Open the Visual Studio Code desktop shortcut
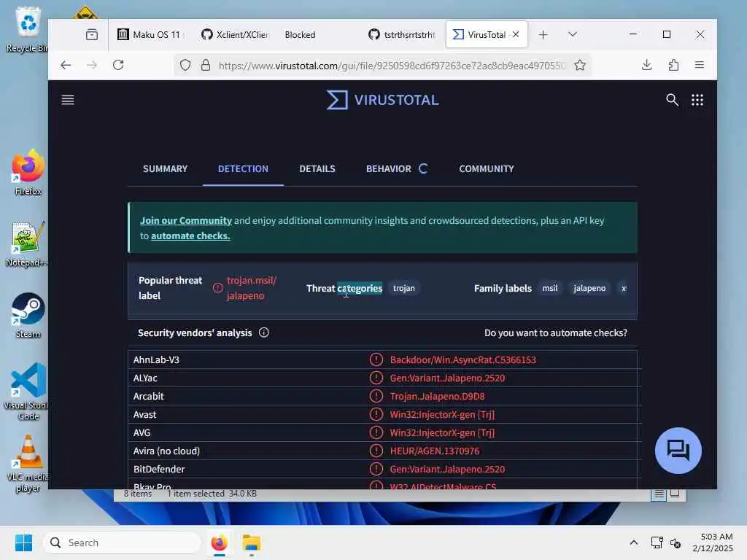 28,392
